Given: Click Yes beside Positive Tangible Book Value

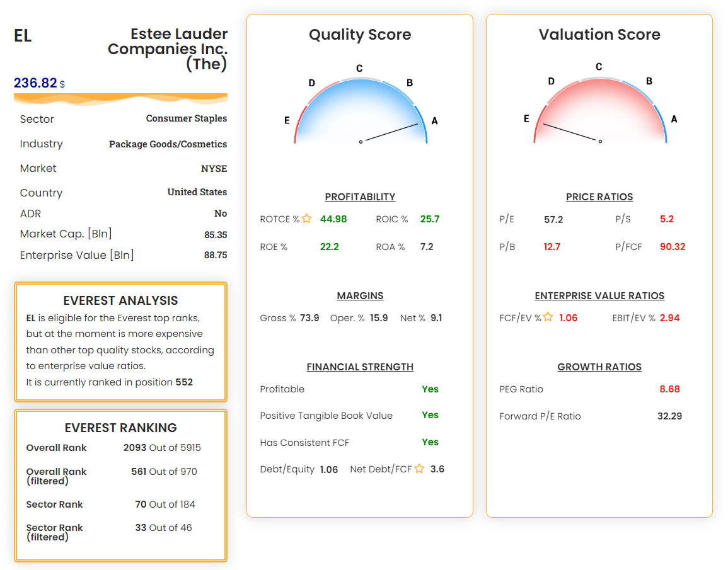Looking at the screenshot, I should (x=430, y=415).
